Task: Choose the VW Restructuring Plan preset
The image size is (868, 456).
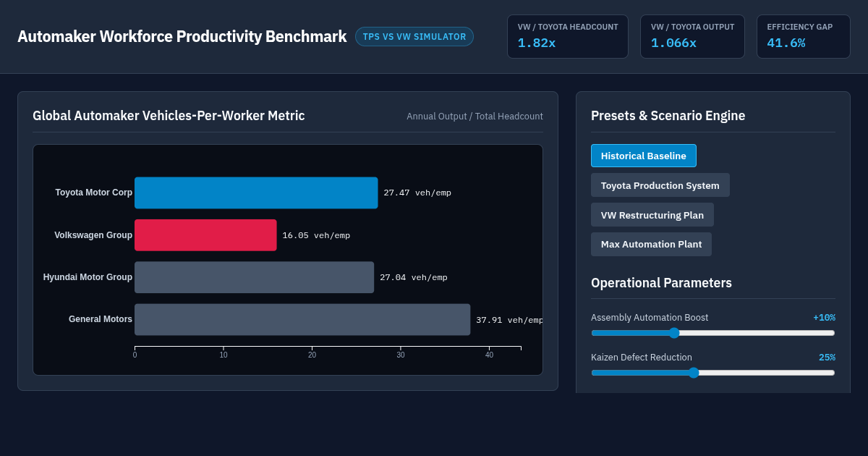Action: click(652, 215)
